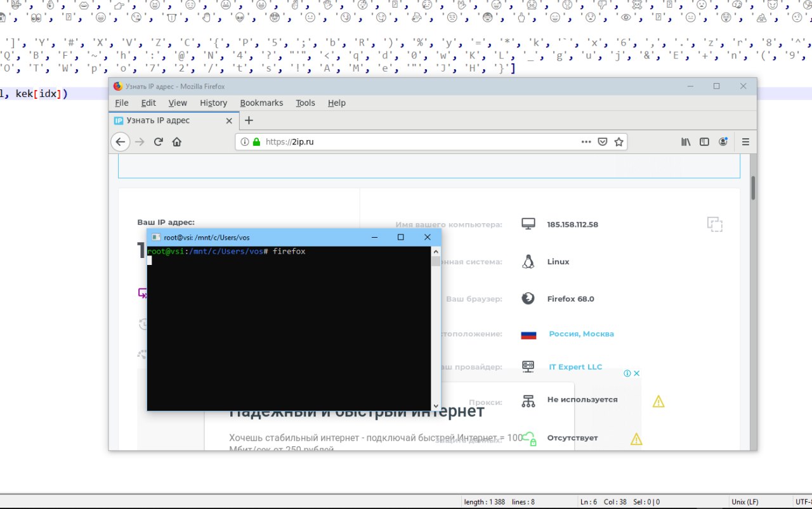
Task: Open the Firefox Library icon
Action: click(x=686, y=142)
